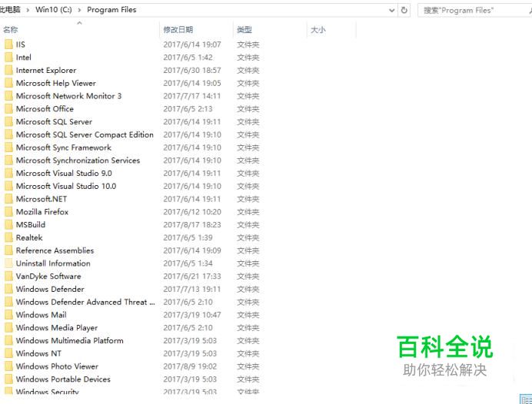Click the Reference Assemblies folder icon
This screenshot has width=532, height=404.
tap(8, 250)
